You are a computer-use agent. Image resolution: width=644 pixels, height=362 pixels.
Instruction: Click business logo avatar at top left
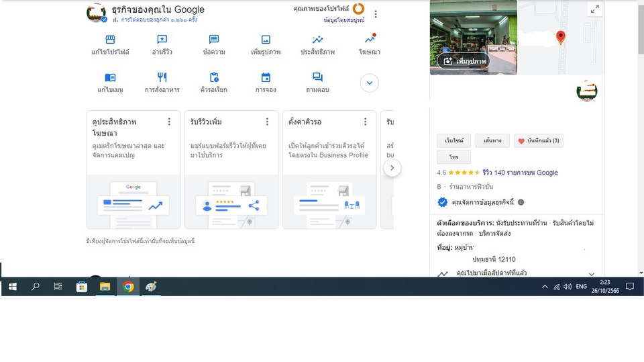pyautogui.click(x=97, y=13)
